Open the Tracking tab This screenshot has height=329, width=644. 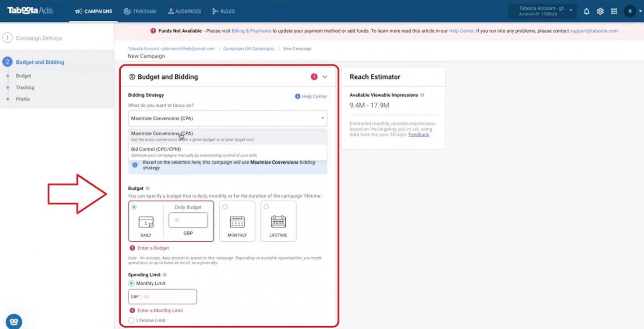pos(140,11)
